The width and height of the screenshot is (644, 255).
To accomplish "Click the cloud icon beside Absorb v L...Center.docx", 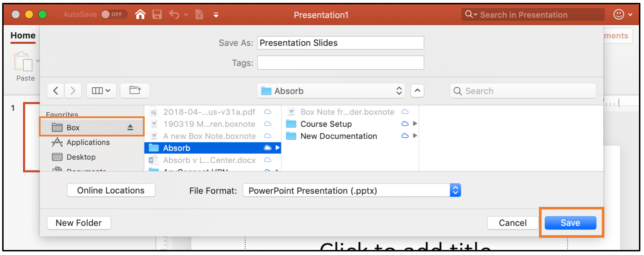I will 268,160.
